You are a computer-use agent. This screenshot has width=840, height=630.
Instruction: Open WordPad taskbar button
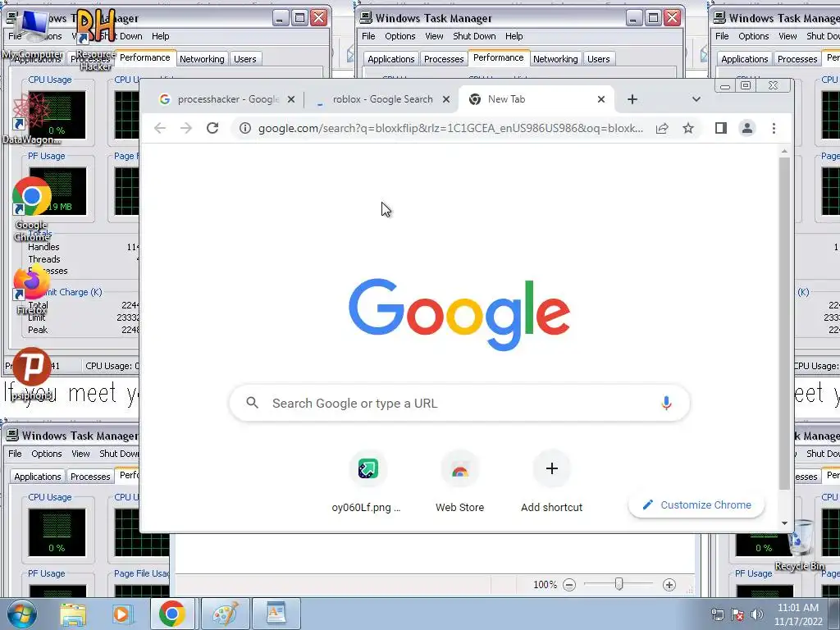click(276, 614)
